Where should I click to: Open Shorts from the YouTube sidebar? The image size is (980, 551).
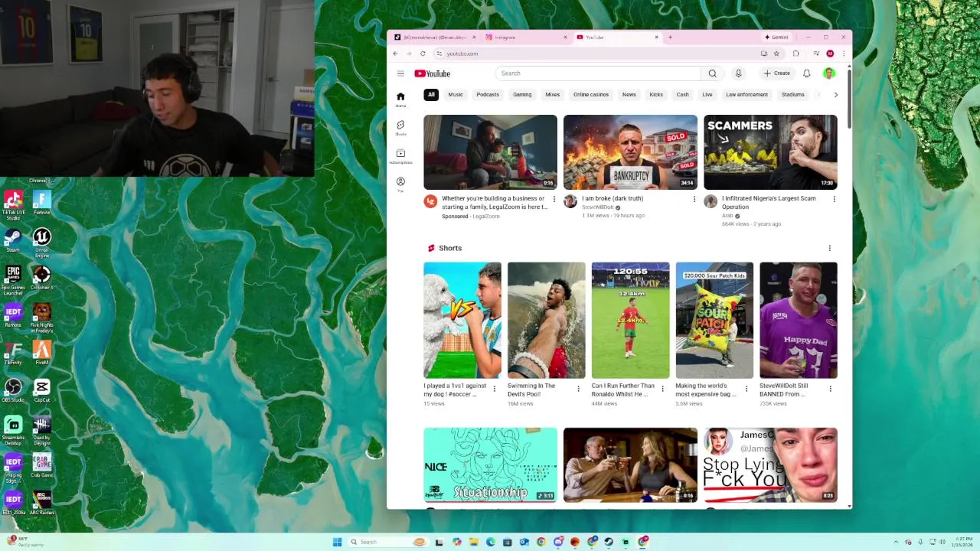(400, 128)
